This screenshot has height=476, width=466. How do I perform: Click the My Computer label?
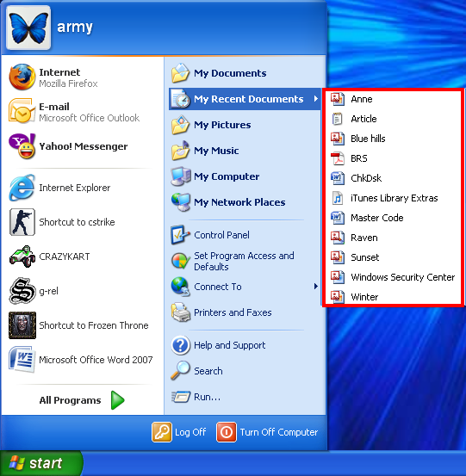tap(227, 176)
